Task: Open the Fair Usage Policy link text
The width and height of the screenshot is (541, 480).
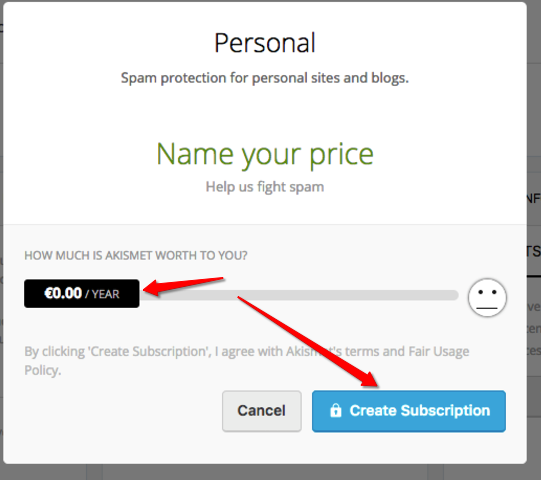Action: pos(439,352)
